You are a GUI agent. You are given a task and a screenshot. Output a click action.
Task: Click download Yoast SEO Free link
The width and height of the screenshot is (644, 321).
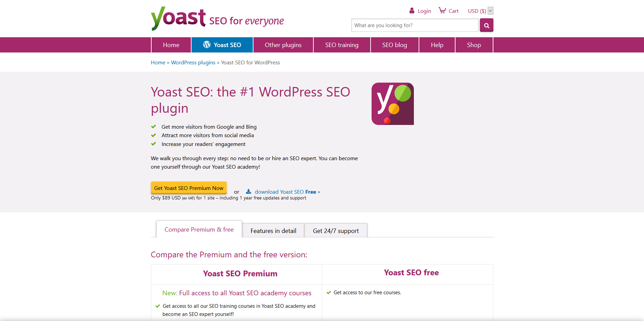tap(287, 192)
